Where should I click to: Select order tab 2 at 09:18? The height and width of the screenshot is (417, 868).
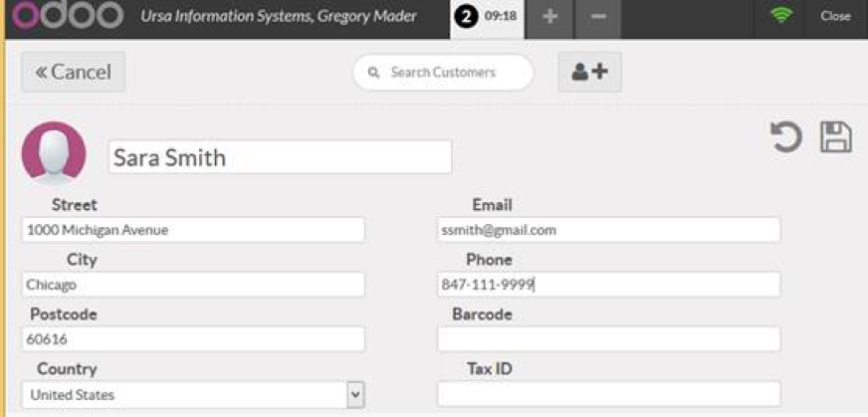(486, 17)
